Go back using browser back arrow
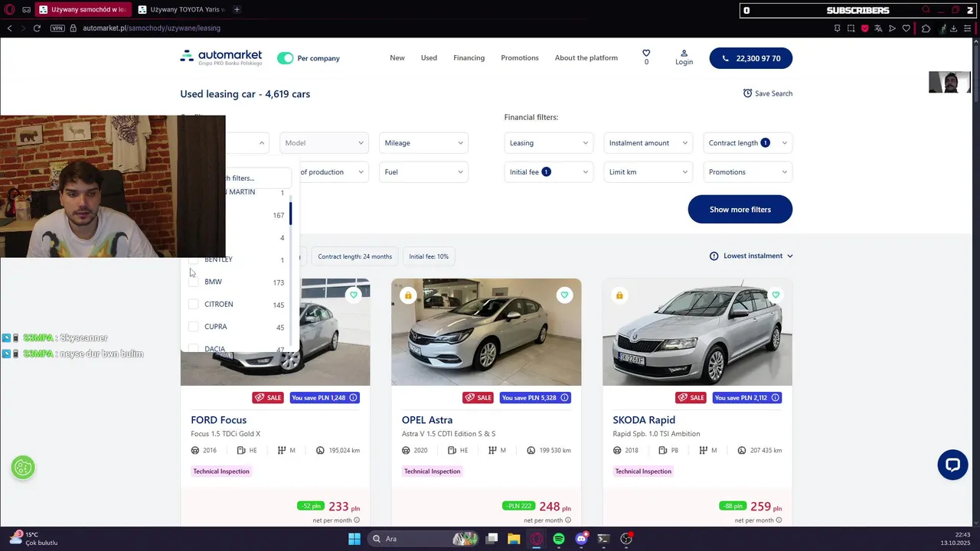The width and height of the screenshot is (980, 551). 9,28
